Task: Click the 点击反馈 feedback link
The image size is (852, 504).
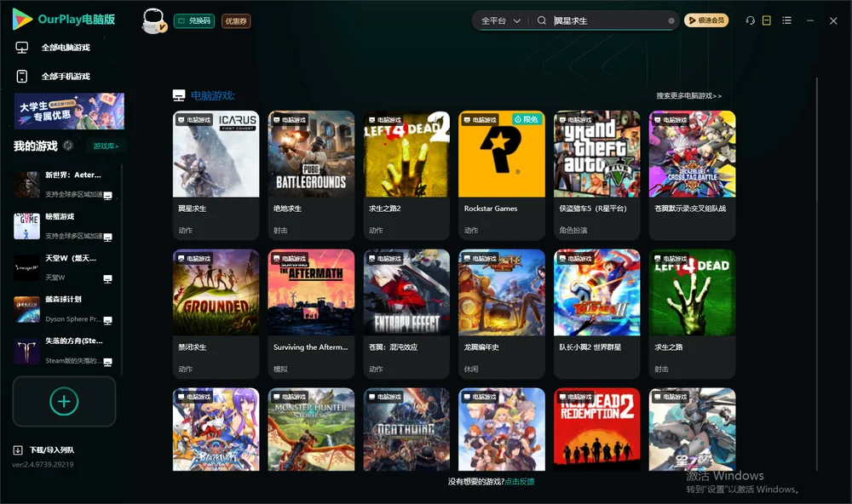Action: (x=520, y=482)
